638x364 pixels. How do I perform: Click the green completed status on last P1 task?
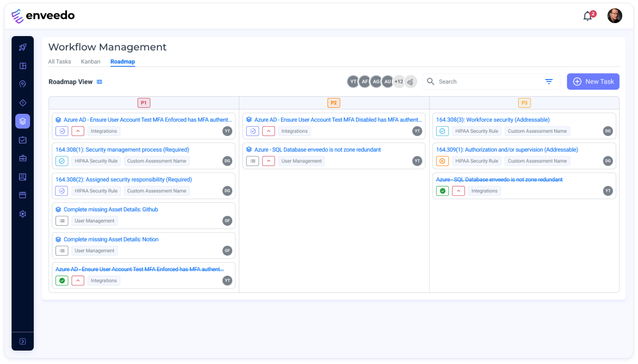pyautogui.click(x=62, y=280)
